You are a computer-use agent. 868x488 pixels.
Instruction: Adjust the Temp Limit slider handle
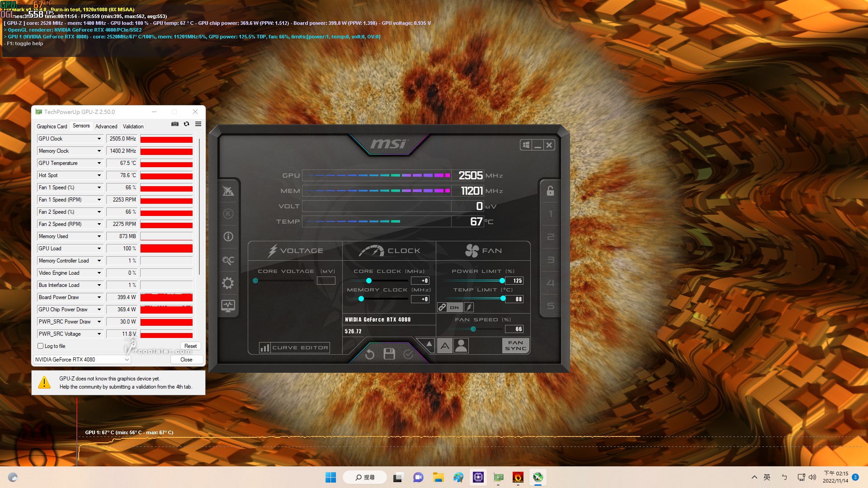503,299
